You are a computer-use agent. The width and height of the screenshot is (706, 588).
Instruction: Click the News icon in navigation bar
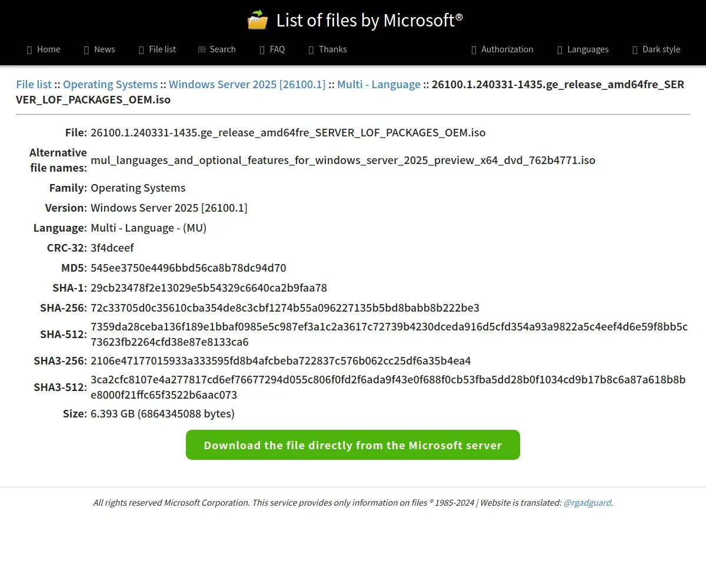(86, 50)
